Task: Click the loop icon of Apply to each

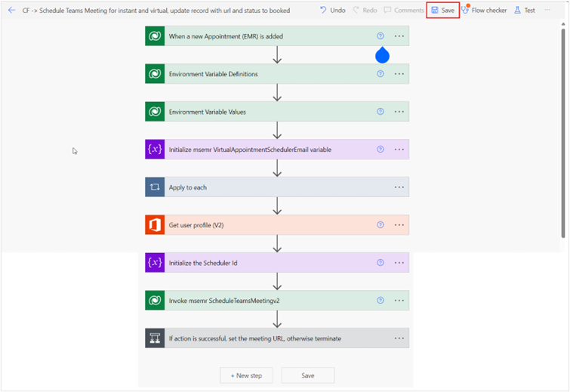Action: pos(155,187)
